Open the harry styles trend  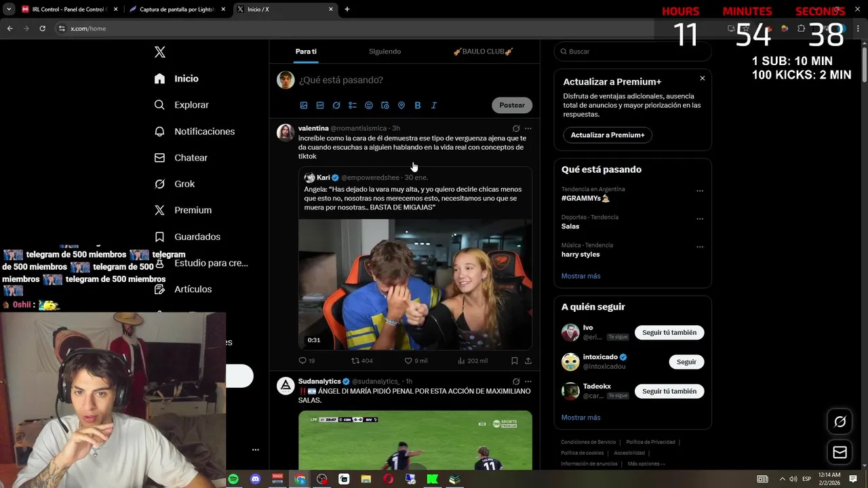[580, 254]
